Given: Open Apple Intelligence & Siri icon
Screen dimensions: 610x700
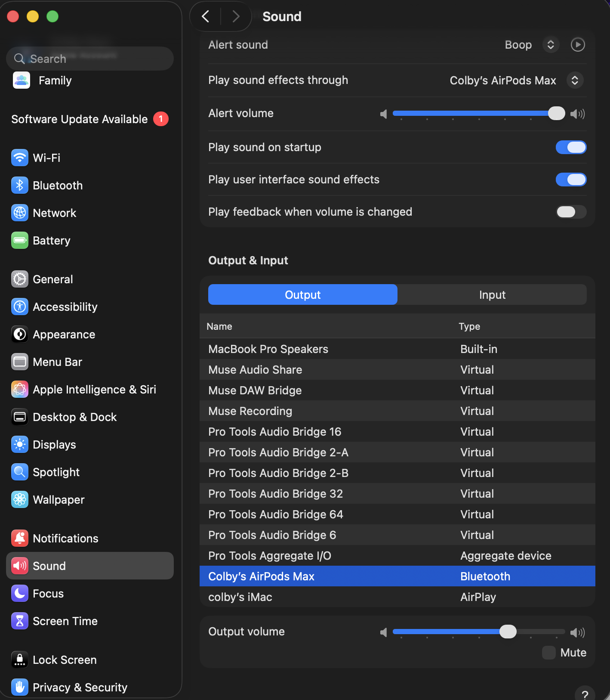Looking at the screenshot, I should 20,389.
